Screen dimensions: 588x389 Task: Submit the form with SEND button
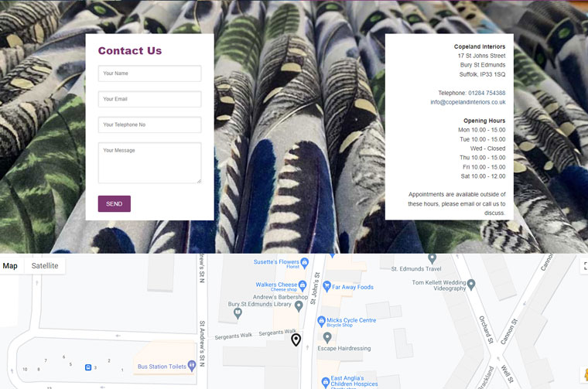(x=115, y=204)
